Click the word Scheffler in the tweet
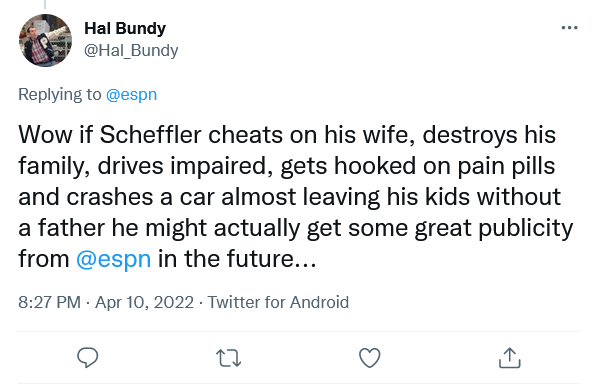Image resolution: width=598 pixels, height=384 pixels. [150, 135]
